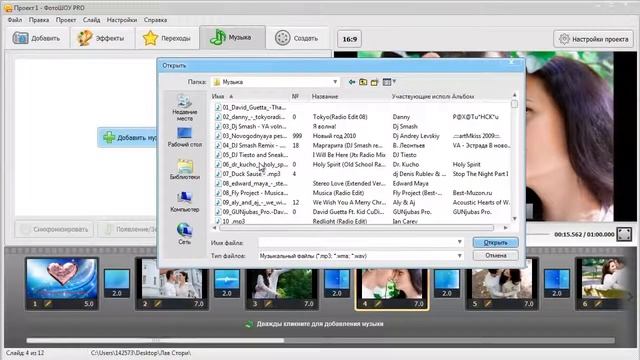The width and height of the screenshot is (640, 360).
Task: Open Недавние места in the sidebar
Action: point(184,107)
